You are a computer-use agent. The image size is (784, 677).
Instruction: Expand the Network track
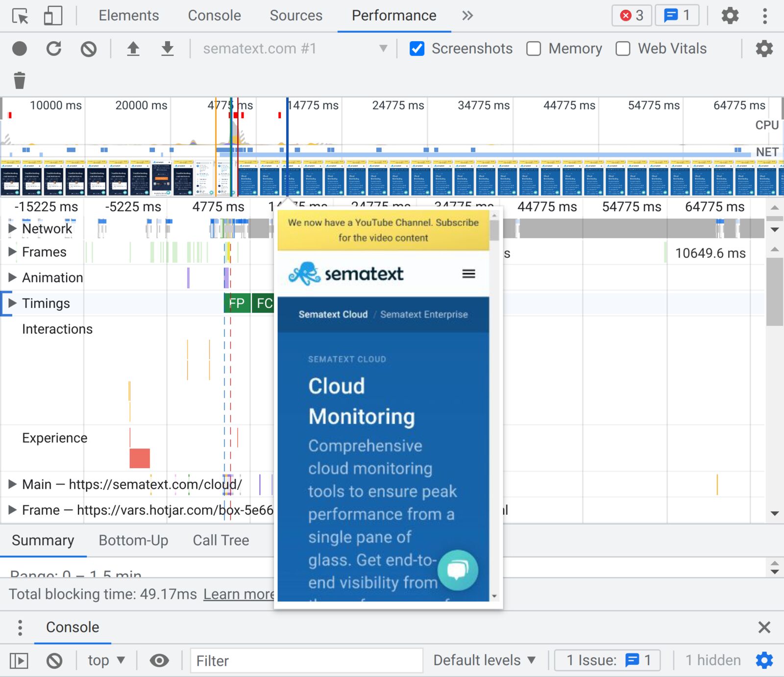13,228
